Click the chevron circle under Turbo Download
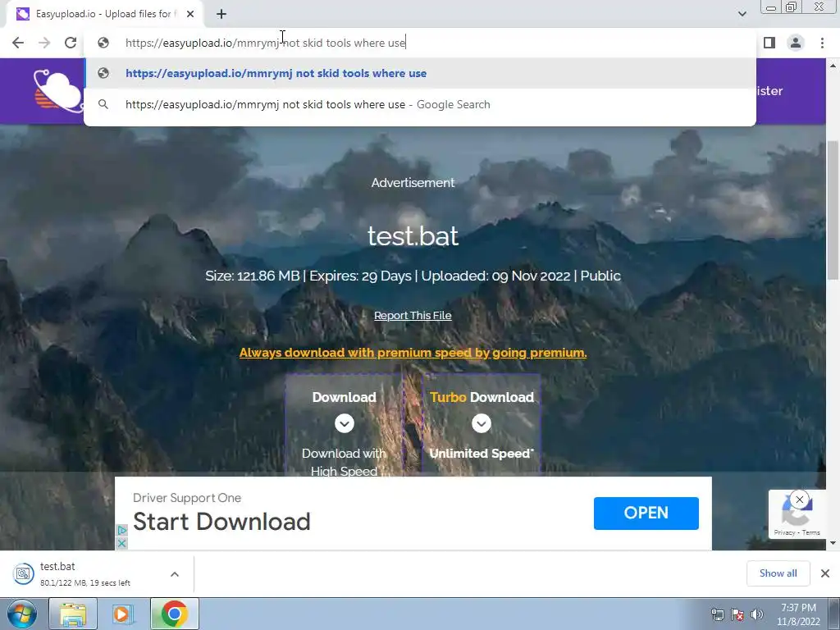This screenshot has width=840, height=630. click(x=482, y=424)
